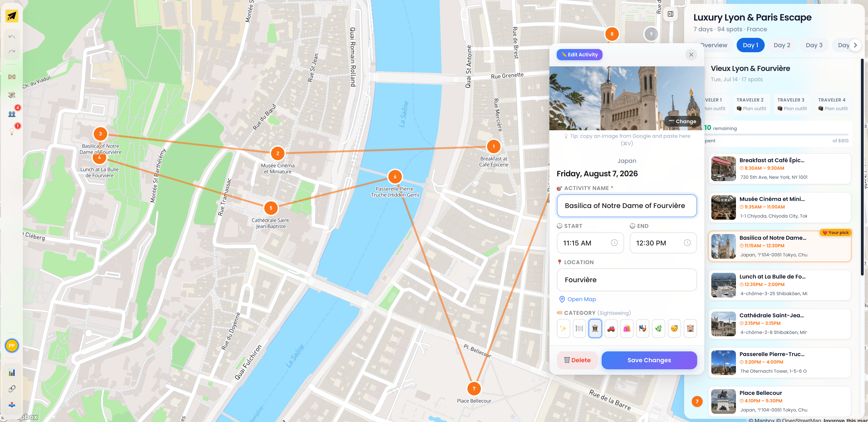Click map marker 5 Cathédrale Saint-Jean-Baptiste
Viewport: 868px width, 422px height.
[271, 208]
